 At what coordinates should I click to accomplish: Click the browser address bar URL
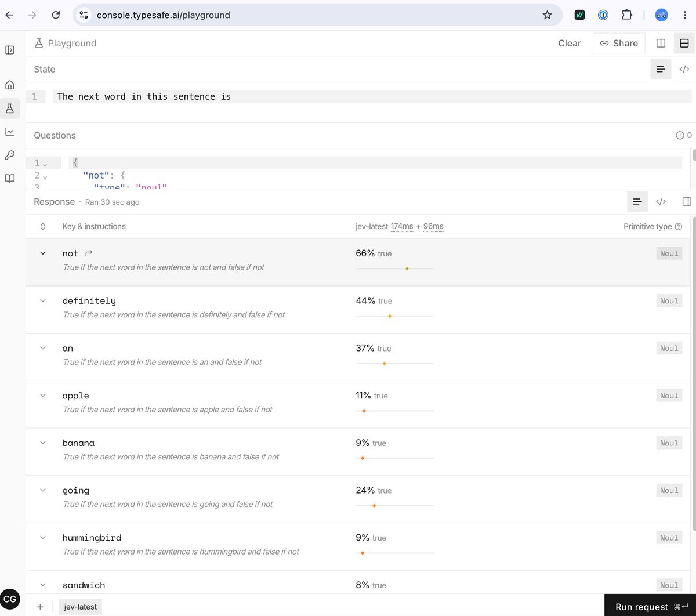point(163,15)
